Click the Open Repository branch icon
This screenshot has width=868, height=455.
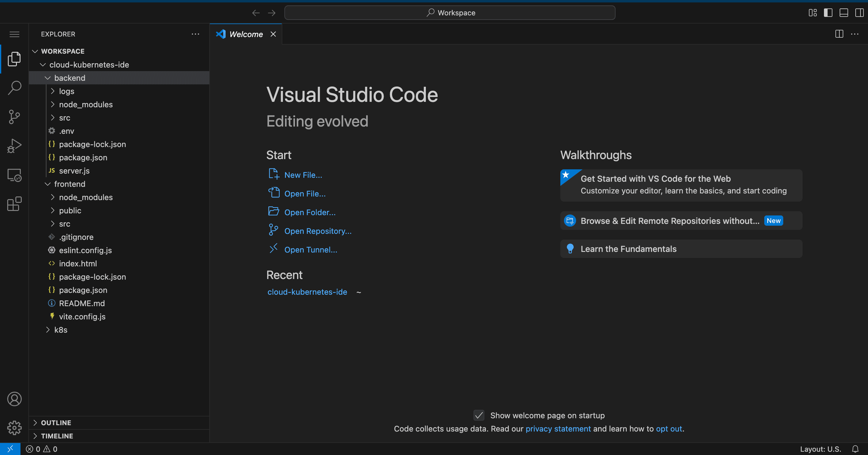click(274, 230)
